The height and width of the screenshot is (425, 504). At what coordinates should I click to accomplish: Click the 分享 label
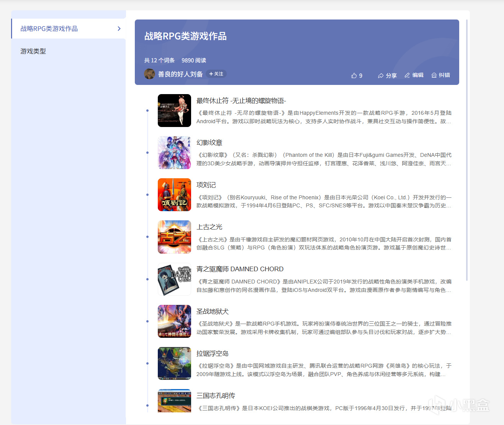tap(391, 76)
